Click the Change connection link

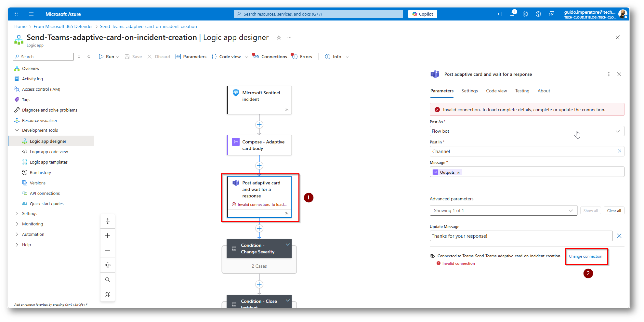click(x=585, y=256)
